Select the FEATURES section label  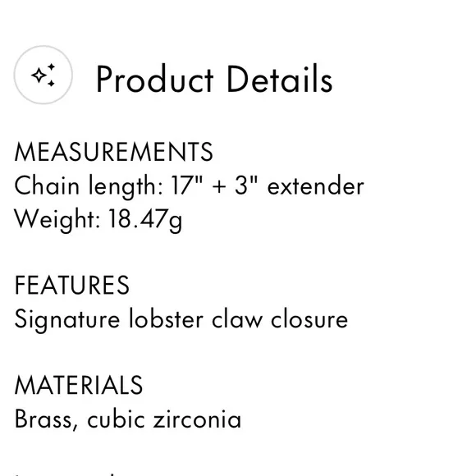click(x=72, y=285)
